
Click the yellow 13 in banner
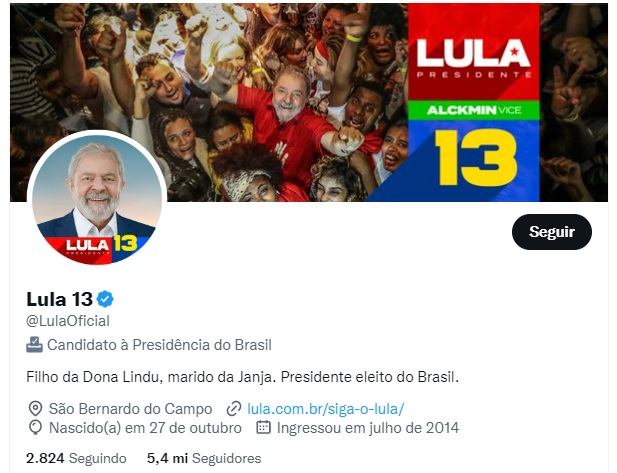click(x=476, y=157)
